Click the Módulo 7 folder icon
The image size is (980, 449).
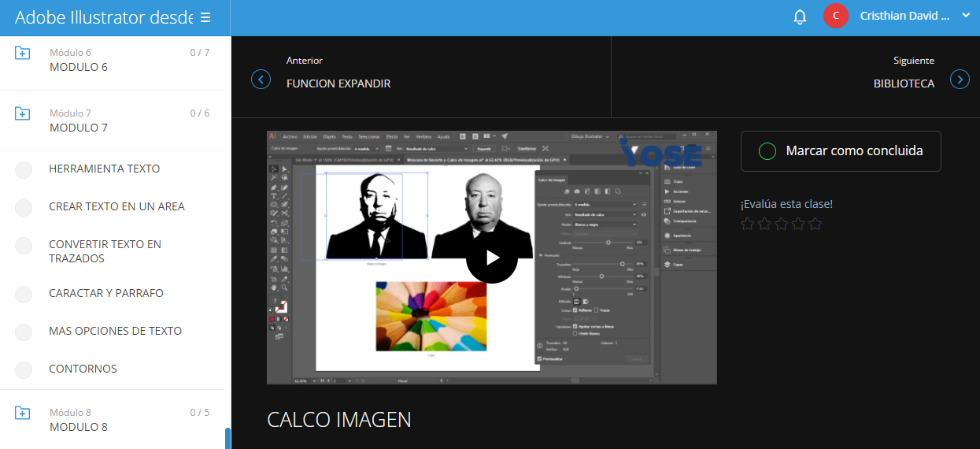[x=22, y=113]
